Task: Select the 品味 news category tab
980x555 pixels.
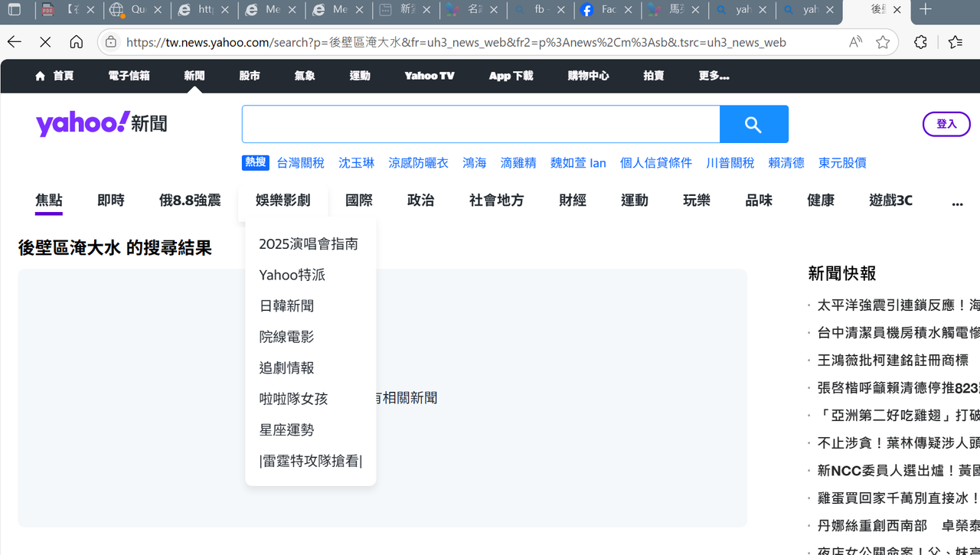Action: pos(759,201)
